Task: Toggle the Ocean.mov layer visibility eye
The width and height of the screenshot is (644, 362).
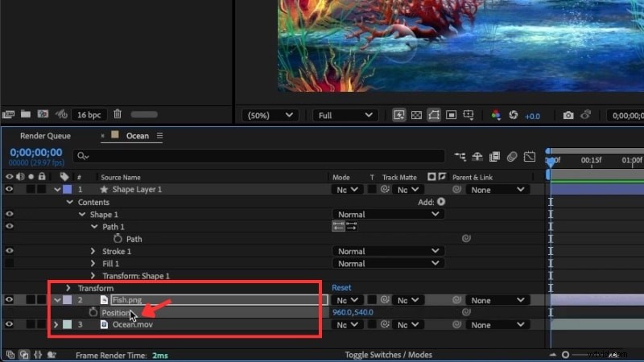Action: [9, 324]
